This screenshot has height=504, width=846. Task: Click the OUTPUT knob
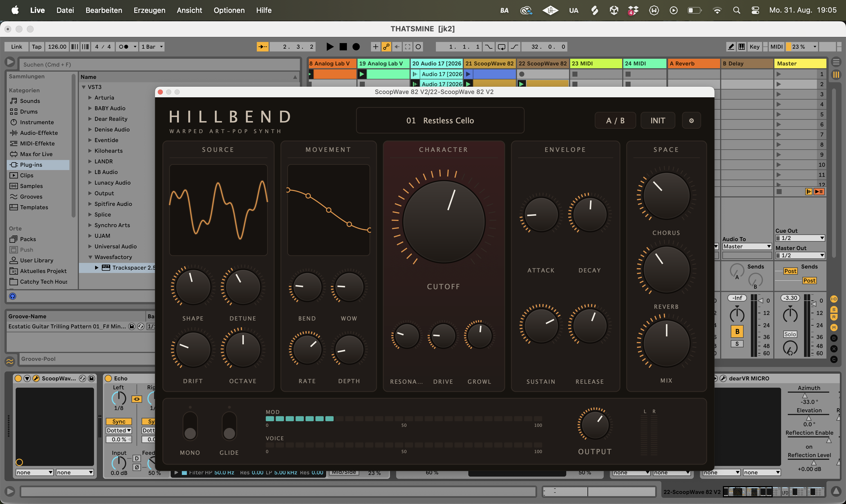(x=595, y=425)
